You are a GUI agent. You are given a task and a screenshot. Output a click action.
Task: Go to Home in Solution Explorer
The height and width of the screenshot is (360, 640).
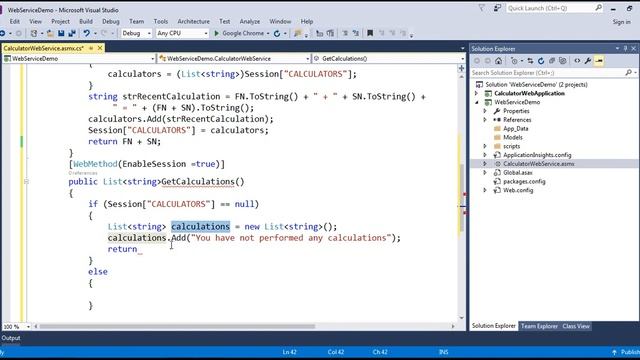point(498,61)
